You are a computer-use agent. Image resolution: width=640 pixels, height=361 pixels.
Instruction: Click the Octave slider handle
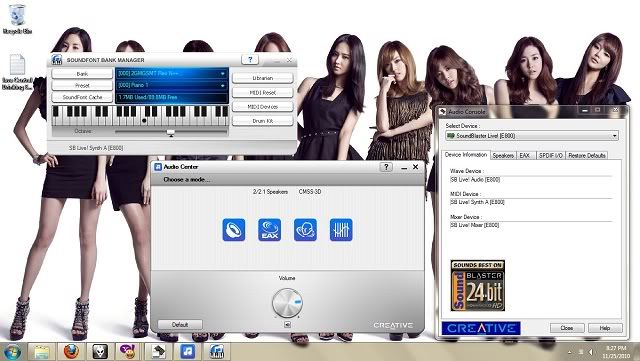click(171, 132)
